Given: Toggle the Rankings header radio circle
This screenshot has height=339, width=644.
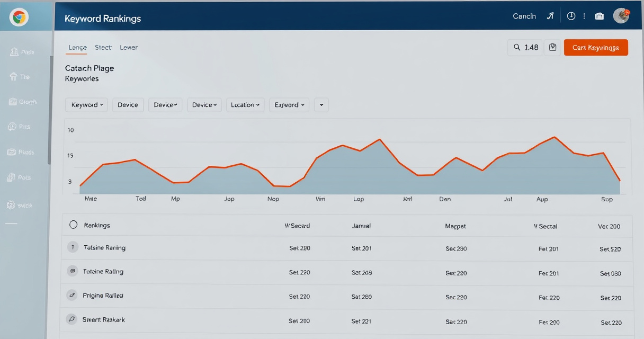Looking at the screenshot, I should tap(74, 225).
